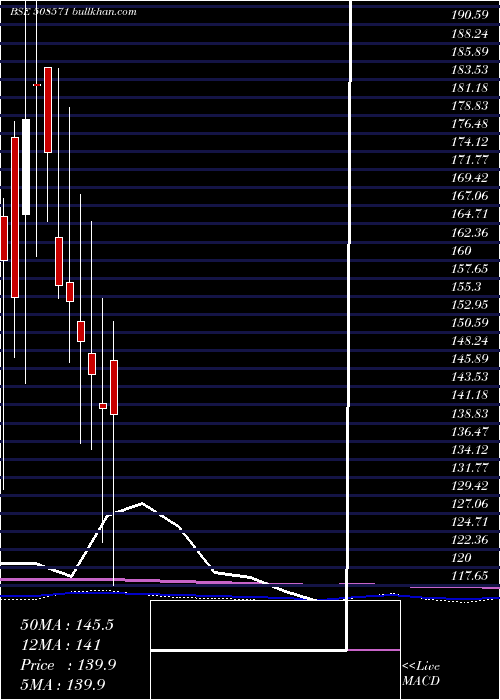Screen dimensions: 500x700
Task: Click the 160 price axis label
Action: pyautogui.click(x=462, y=250)
